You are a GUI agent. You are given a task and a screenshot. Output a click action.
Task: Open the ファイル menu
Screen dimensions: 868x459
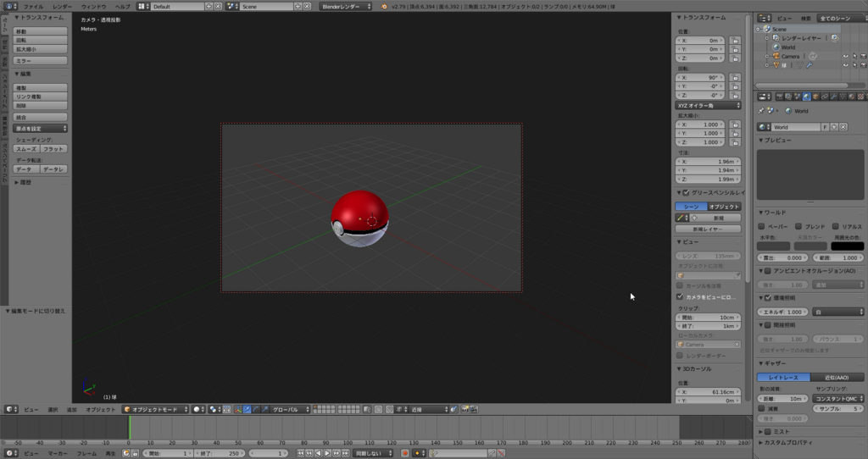[34, 7]
